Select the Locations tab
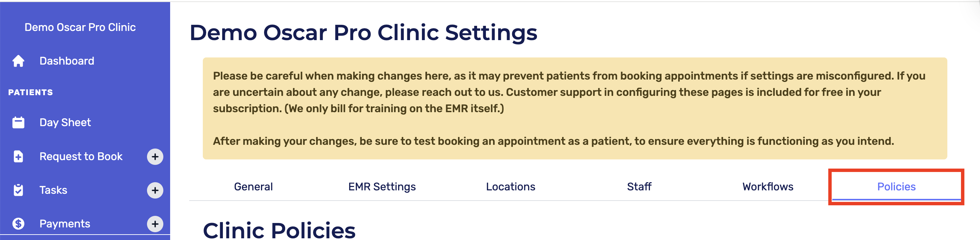The image size is (980, 240). [510, 187]
